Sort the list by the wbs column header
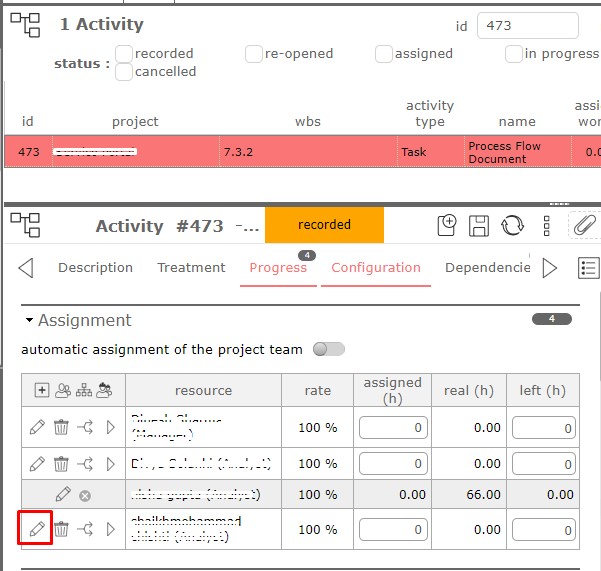This screenshot has width=601, height=571. 308,121
